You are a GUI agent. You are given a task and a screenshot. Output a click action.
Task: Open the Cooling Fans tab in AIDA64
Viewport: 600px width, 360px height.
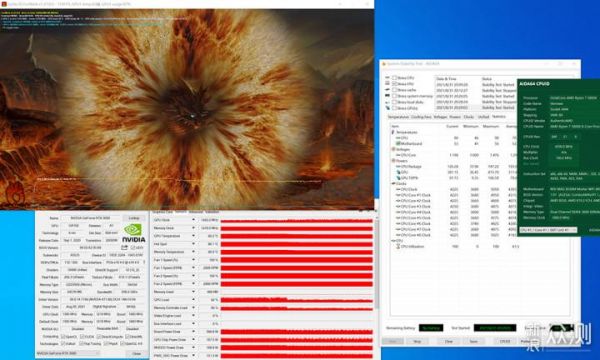click(421, 117)
